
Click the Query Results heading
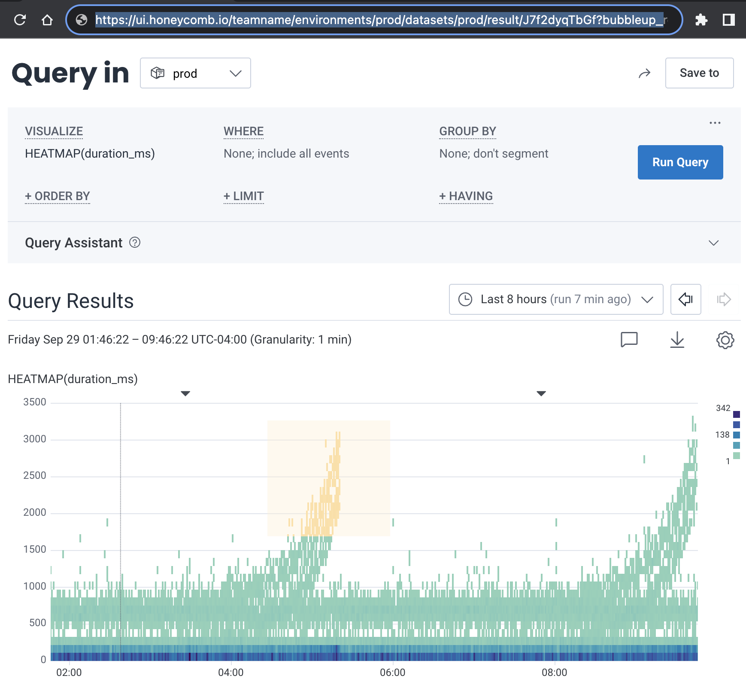click(x=71, y=301)
